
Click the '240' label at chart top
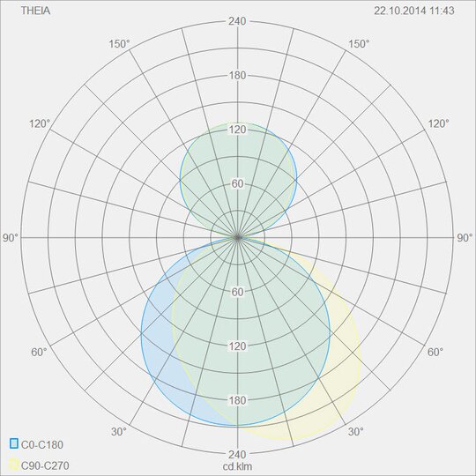(237, 21)
